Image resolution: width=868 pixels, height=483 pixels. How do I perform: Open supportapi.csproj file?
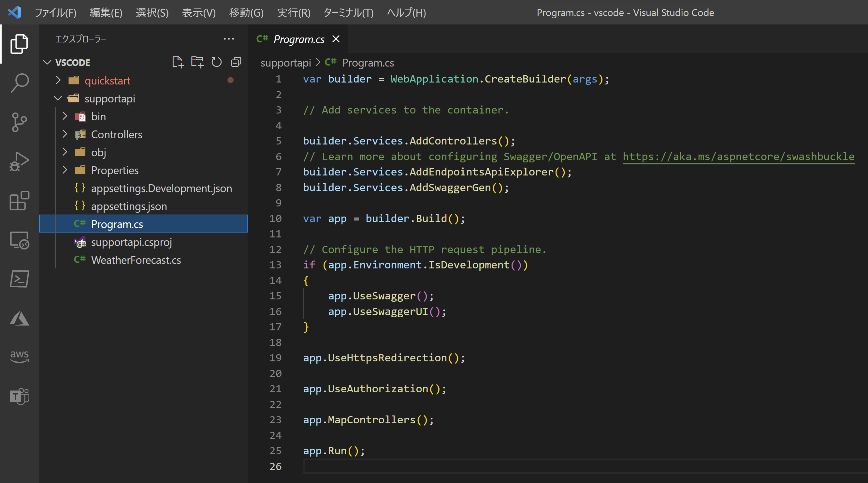(x=144, y=242)
